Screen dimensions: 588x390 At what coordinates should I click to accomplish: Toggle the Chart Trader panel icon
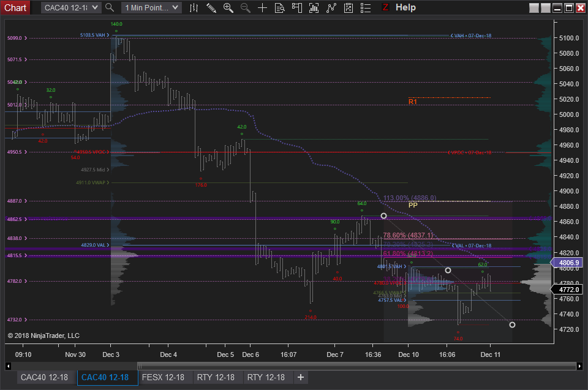tap(296, 7)
